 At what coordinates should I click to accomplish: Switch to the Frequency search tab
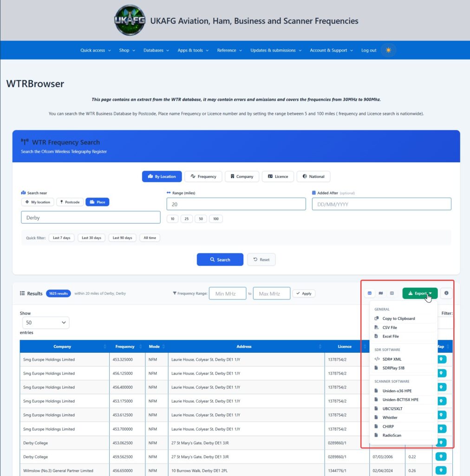coord(203,176)
